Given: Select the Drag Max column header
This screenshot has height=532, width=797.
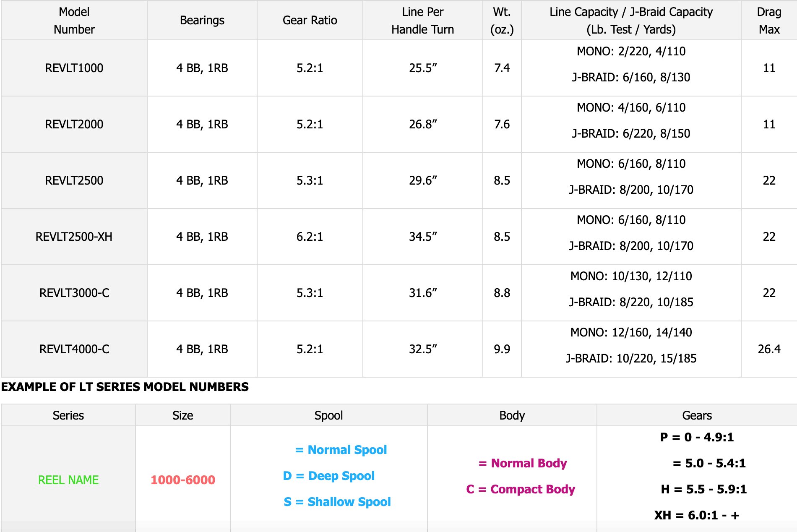Looking at the screenshot, I should point(769,20).
